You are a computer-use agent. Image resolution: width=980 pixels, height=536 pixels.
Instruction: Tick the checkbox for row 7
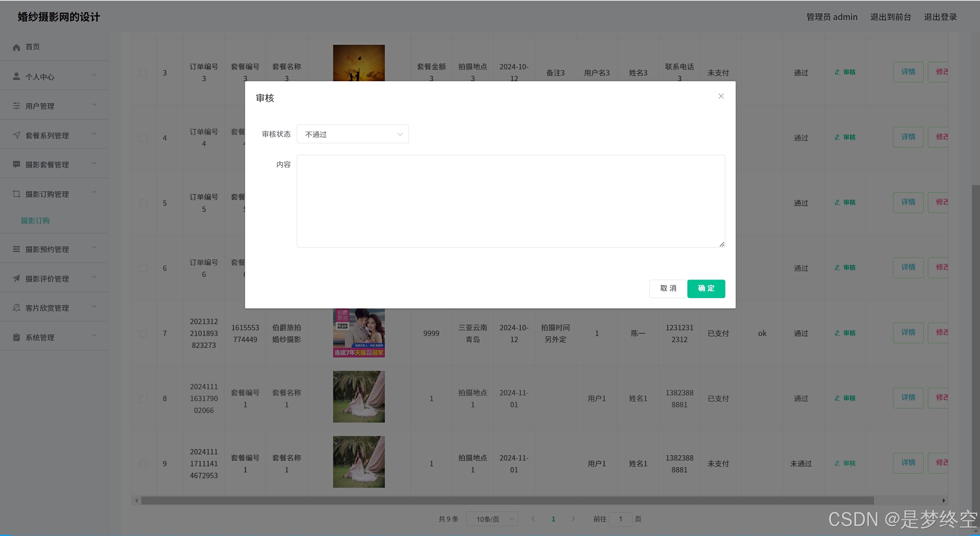tap(143, 333)
